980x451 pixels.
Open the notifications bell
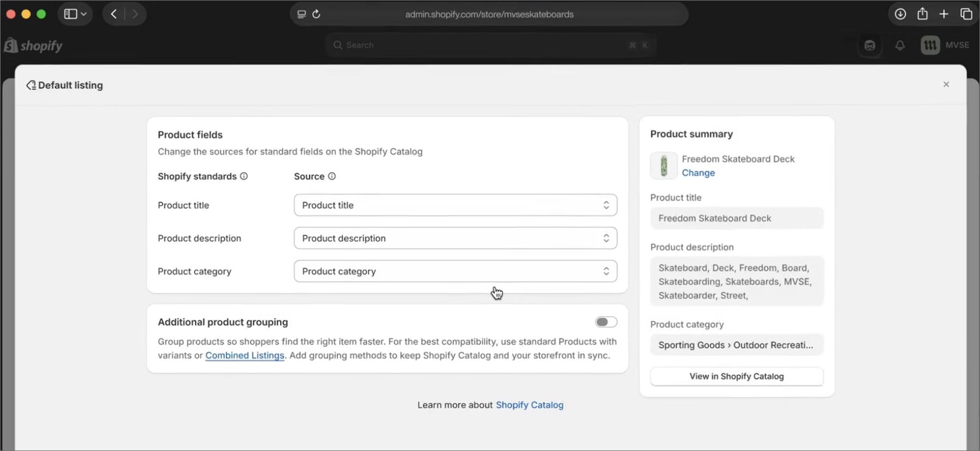(900, 46)
